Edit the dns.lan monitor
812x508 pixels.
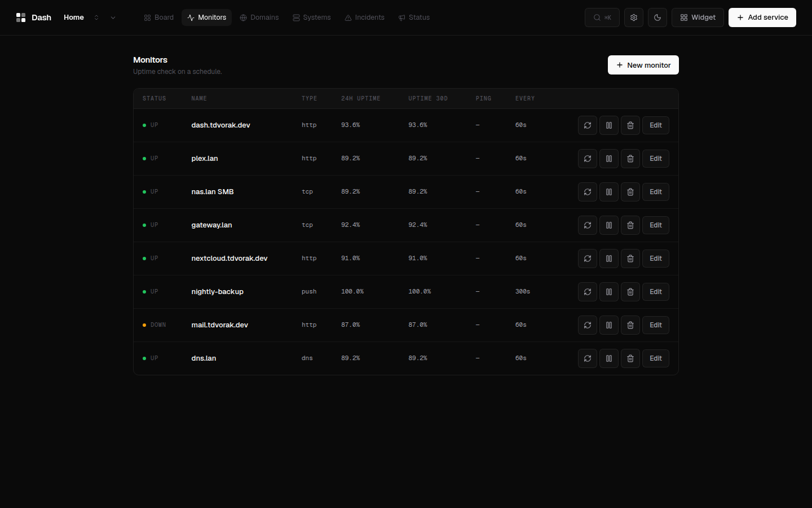[656, 358]
